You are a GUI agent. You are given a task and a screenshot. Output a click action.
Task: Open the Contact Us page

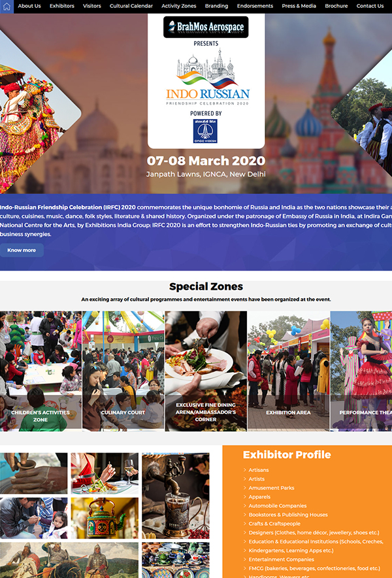pos(370,6)
